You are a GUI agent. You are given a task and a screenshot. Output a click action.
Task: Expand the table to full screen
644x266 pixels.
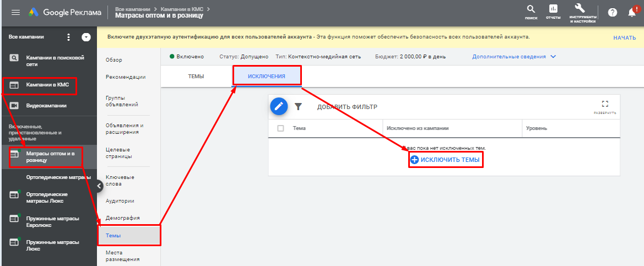605,105
